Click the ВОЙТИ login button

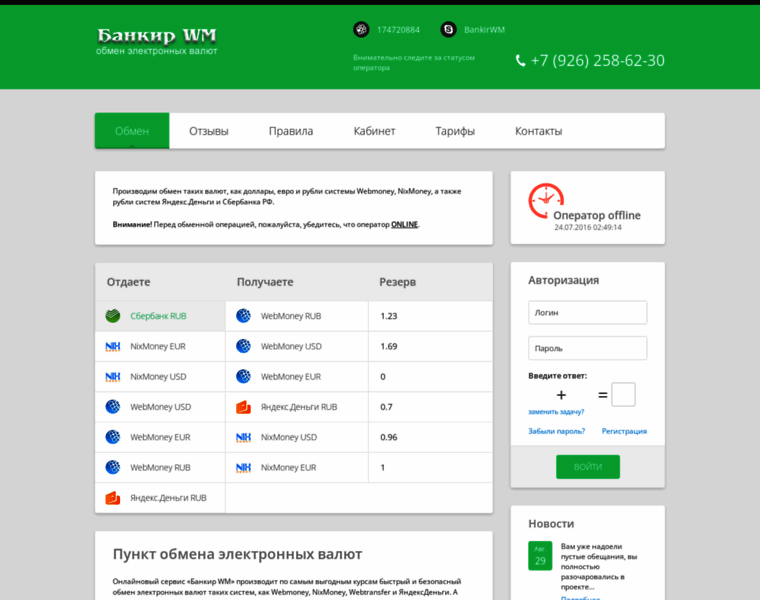pyautogui.click(x=588, y=467)
